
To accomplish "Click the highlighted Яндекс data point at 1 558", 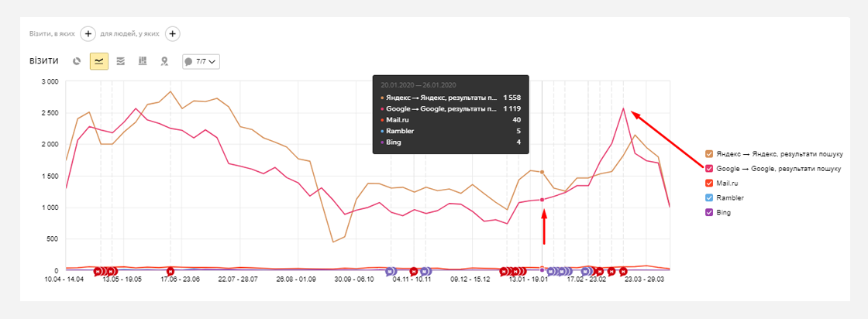I will tap(542, 172).
